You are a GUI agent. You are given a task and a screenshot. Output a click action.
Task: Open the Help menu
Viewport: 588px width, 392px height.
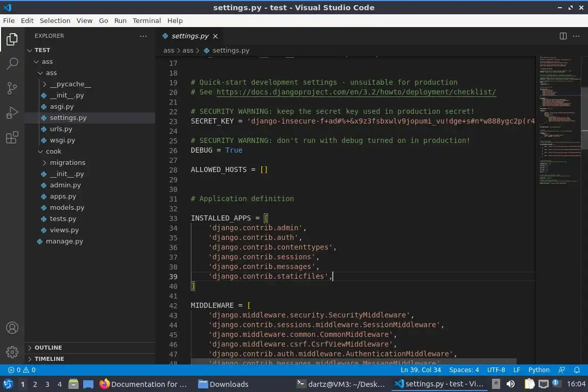[175, 20]
